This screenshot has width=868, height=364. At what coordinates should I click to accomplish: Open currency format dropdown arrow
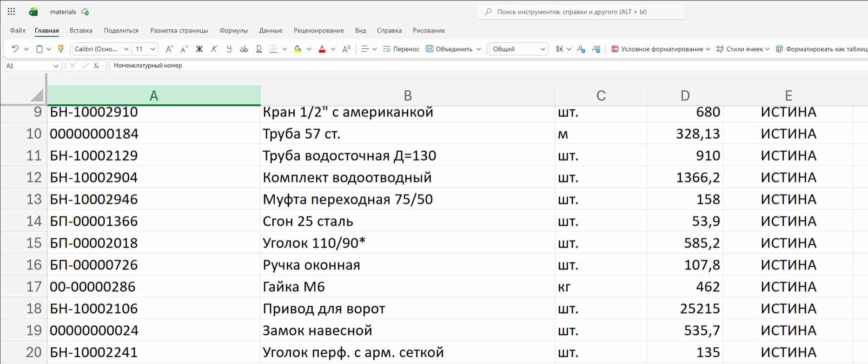click(x=569, y=49)
